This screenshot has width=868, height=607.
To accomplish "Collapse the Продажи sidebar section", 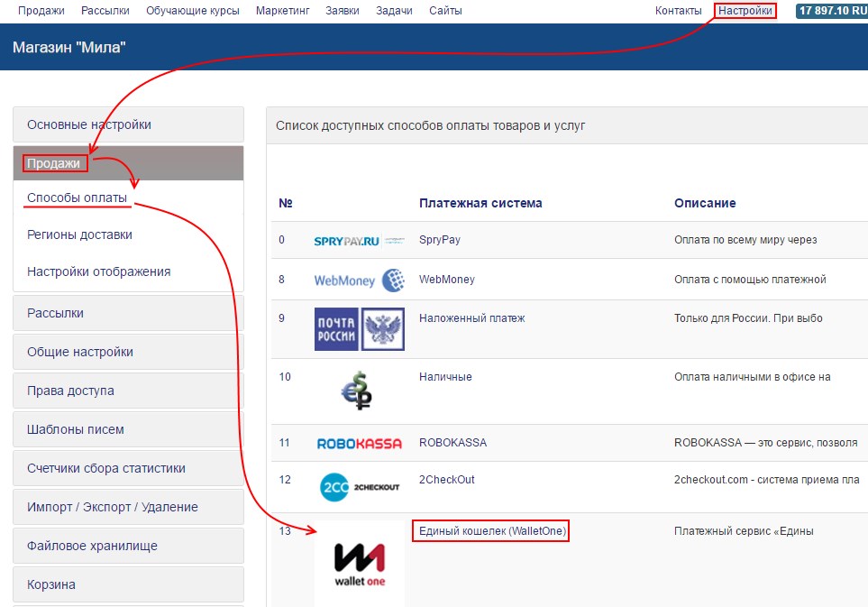I will click(x=128, y=163).
